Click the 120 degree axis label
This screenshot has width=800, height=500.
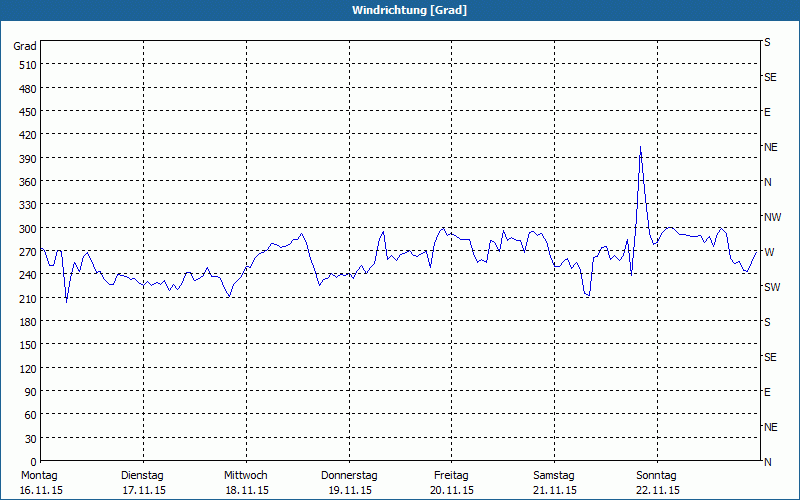tap(28, 368)
